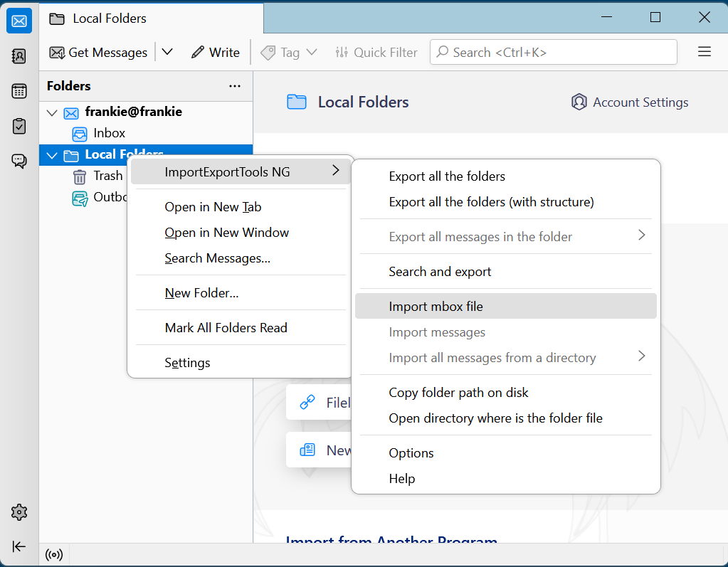Select the Inbox folder
Screen dimensions: 728x567
(x=146, y=133)
